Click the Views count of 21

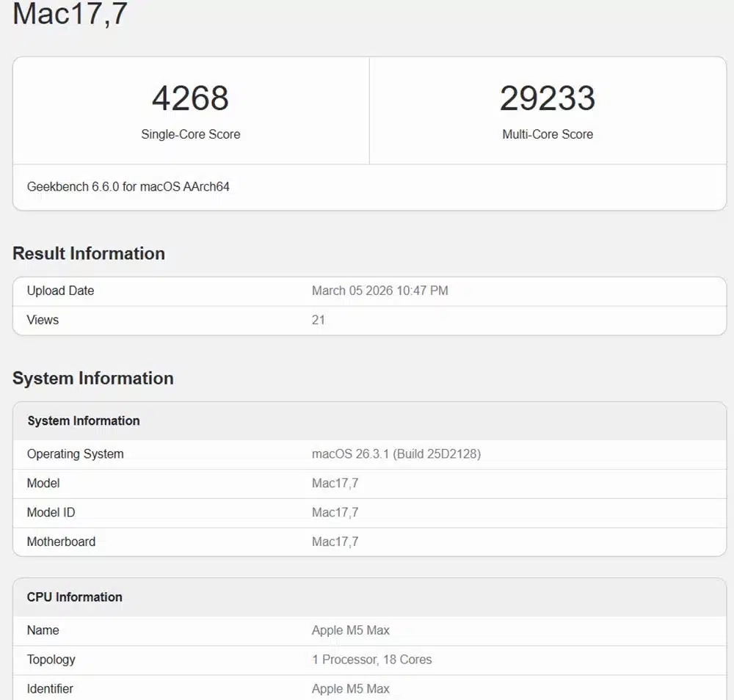pos(319,320)
